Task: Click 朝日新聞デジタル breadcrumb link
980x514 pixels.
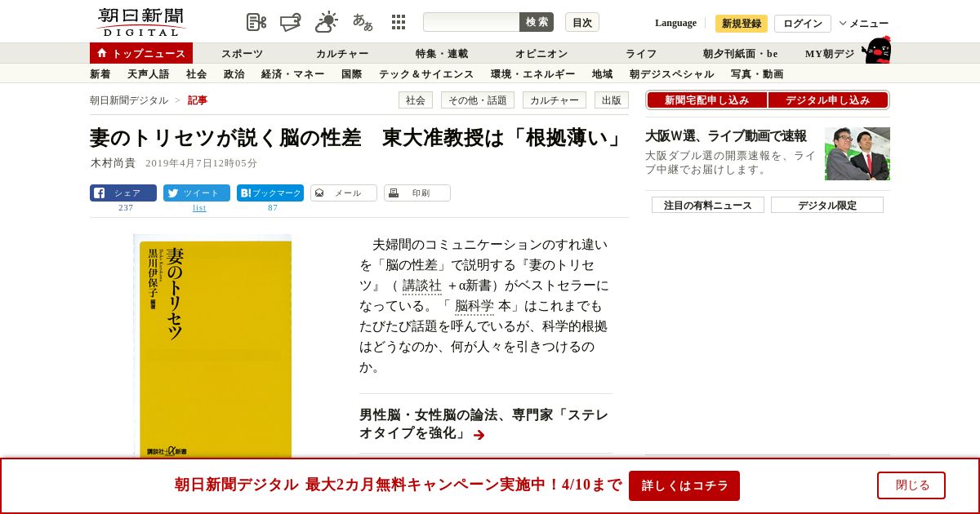Action: (x=129, y=100)
